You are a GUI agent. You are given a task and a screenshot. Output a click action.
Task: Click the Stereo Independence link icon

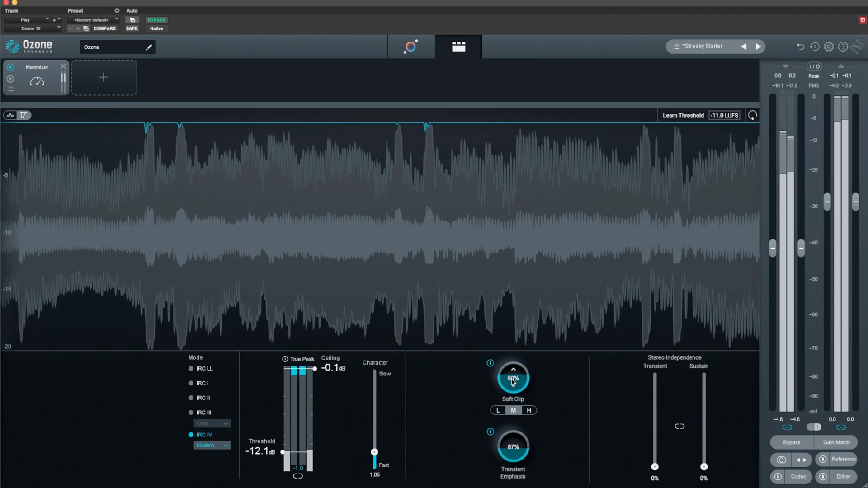(679, 426)
